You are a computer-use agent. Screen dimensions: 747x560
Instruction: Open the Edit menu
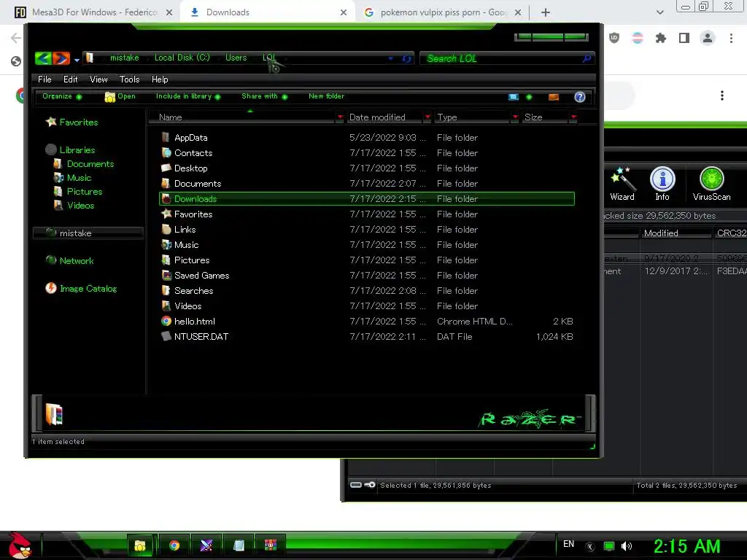(71, 79)
